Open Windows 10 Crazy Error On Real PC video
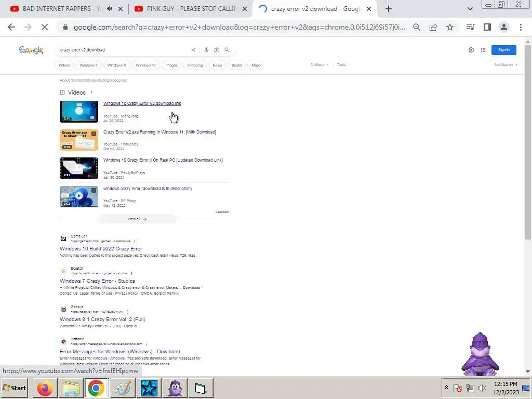The height and width of the screenshot is (399, 532). click(163, 160)
